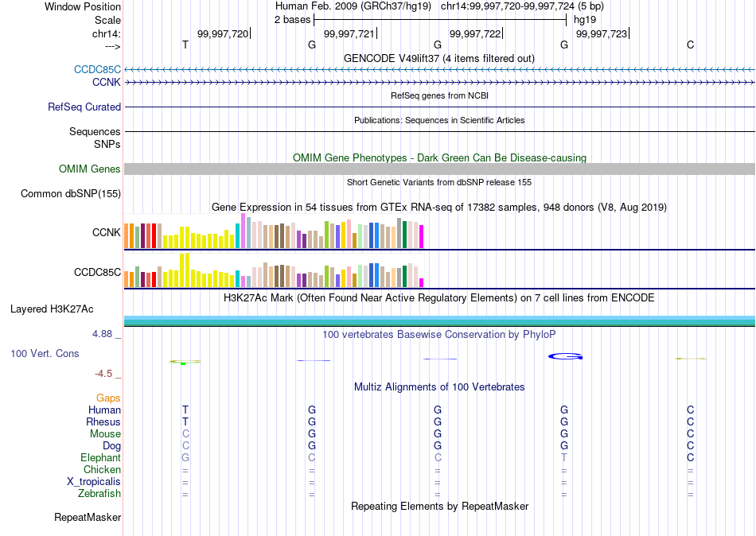Screen dimensions: 756x536
Task: Click the 99,997,721 position marker
Action: coord(349,33)
